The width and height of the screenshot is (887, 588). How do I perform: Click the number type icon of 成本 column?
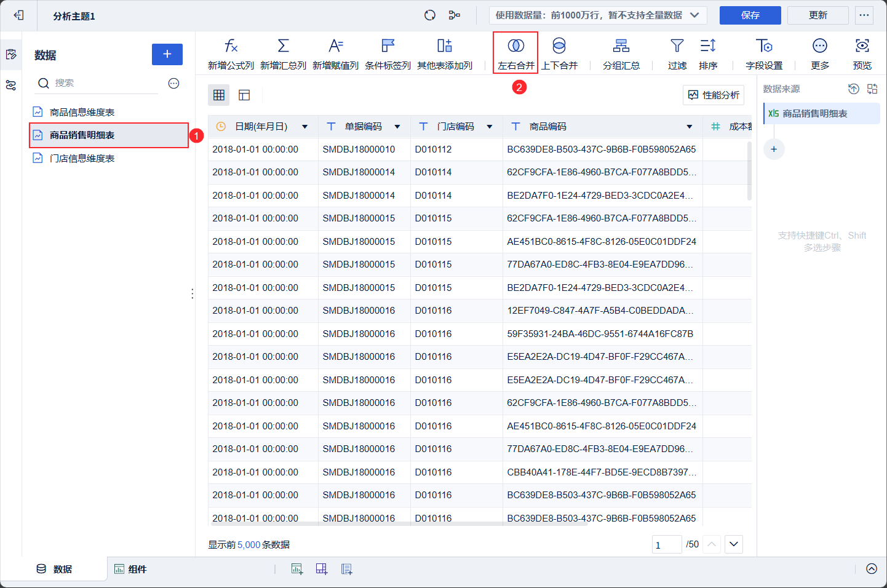(715, 127)
